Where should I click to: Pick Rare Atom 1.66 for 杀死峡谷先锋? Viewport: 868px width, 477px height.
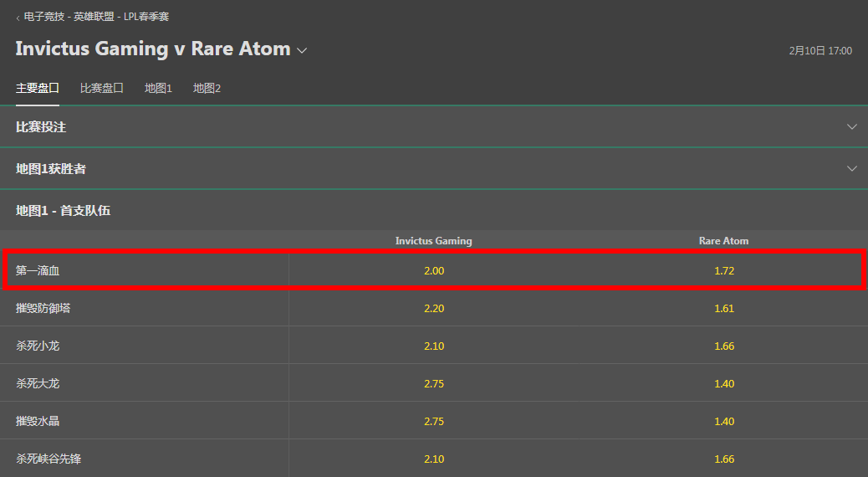click(723, 459)
